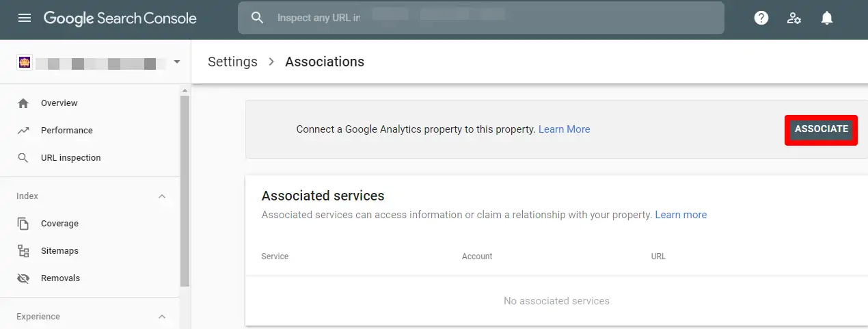Image resolution: width=868 pixels, height=329 pixels.
Task: Click the Overview home icon
Action: point(23,103)
